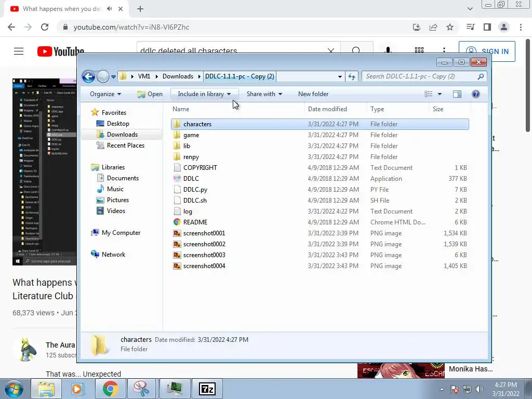Select the screenshot0001 PNG icon
The width and height of the screenshot is (532, 399).
pos(177,233)
